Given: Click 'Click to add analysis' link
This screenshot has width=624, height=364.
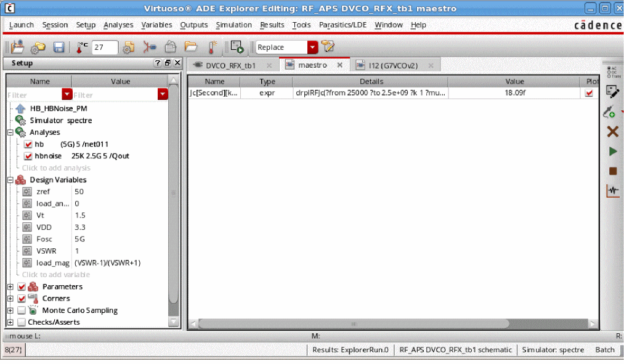Looking at the screenshot, I should pos(56,168).
